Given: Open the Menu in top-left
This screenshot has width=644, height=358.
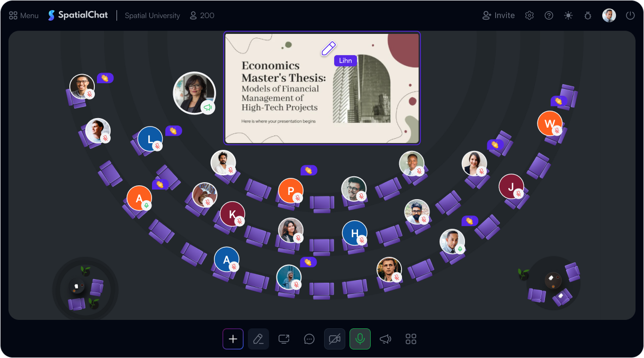Looking at the screenshot, I should (24, 15).
